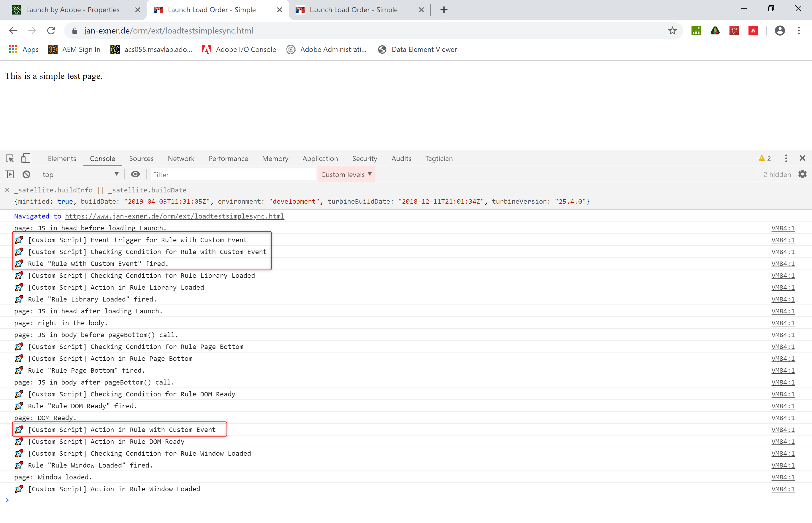Screen dimensions: 812x523
Task: Click the yellow warnings counter badge
Action: 765,158
